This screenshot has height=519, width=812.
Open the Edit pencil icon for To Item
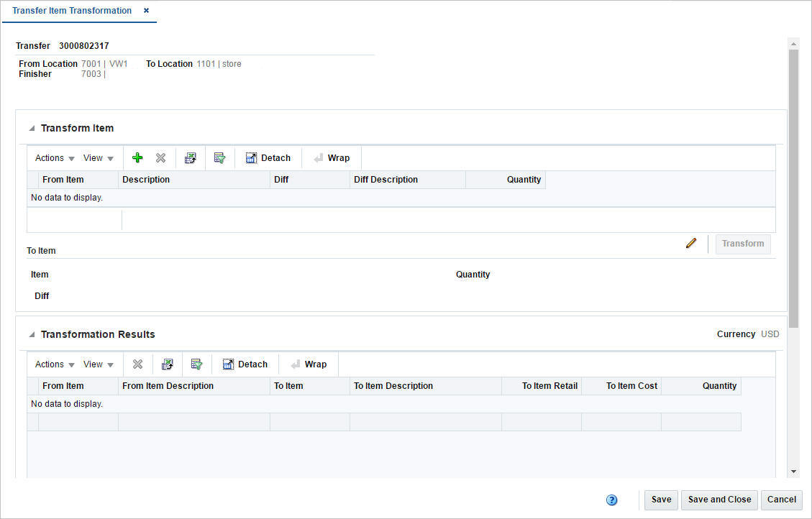click(691, 243)
